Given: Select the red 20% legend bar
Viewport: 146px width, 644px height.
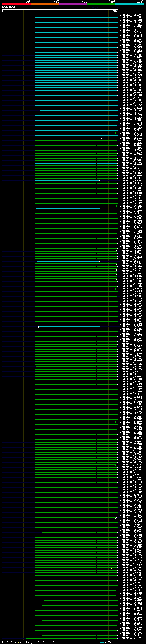Looking at the screenshot, I should tap(16, 4).
